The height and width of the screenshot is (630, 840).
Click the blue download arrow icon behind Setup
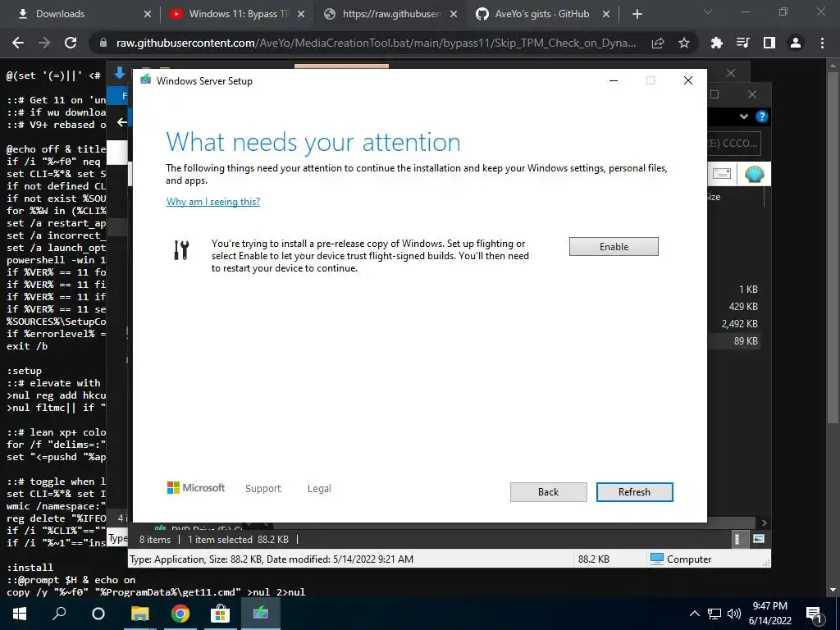point(120,73)
